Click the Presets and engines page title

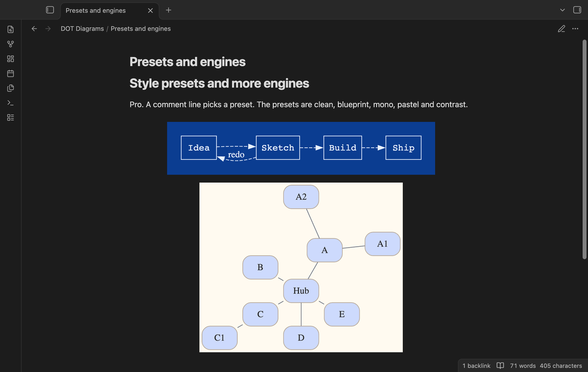[x=188, y=62]
